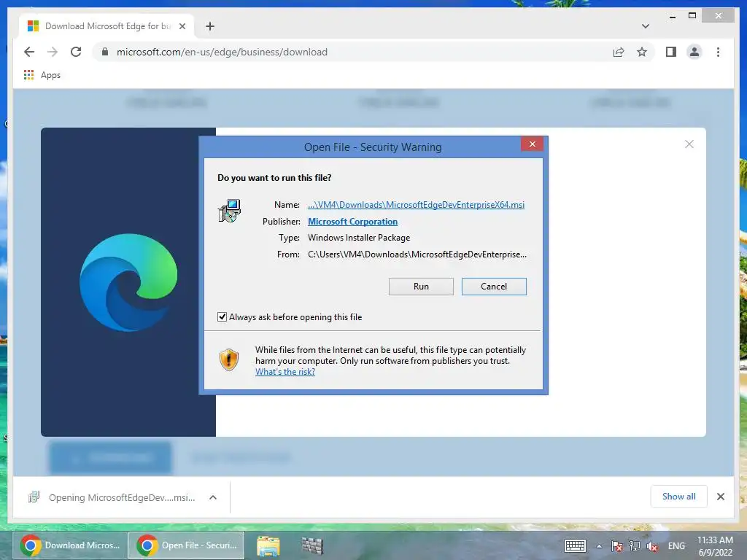Click the Action Center flag tray icon
Viewport: 747px width, 560px height.
[616, 545]
